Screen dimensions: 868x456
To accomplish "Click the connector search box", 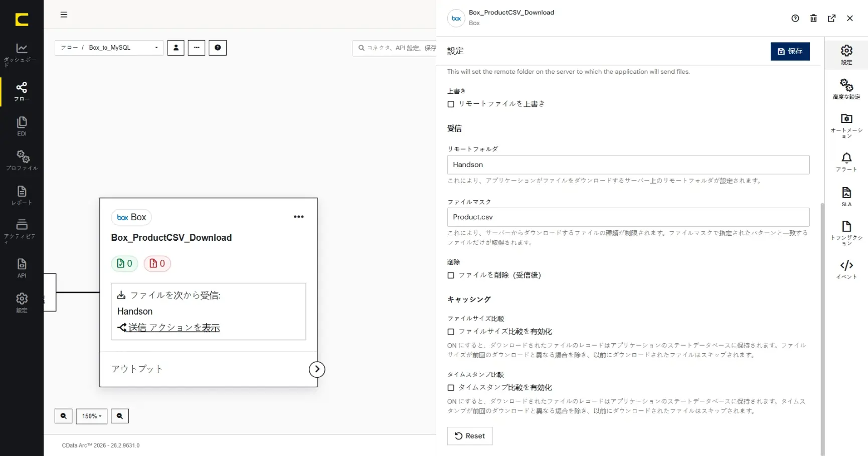I will click(x=395, y=48).
